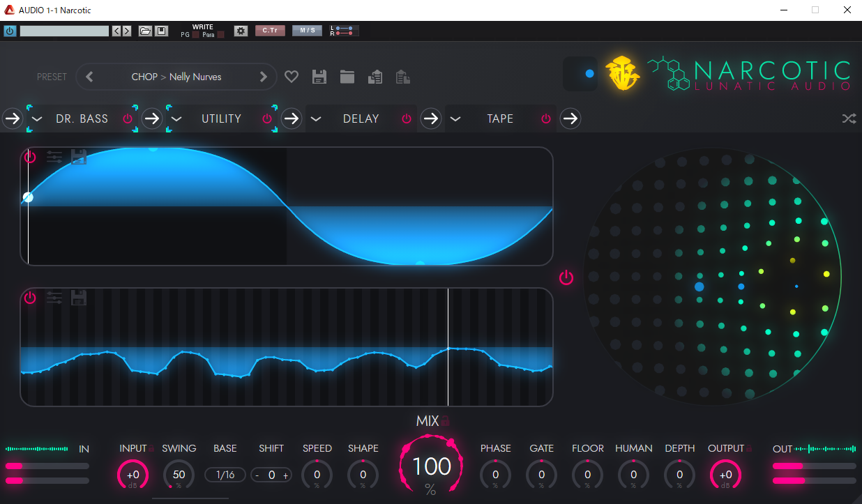Toggle the MIX lock icon
The height and width of the screenshot is (504, 862).
click(x=445, y=421)
